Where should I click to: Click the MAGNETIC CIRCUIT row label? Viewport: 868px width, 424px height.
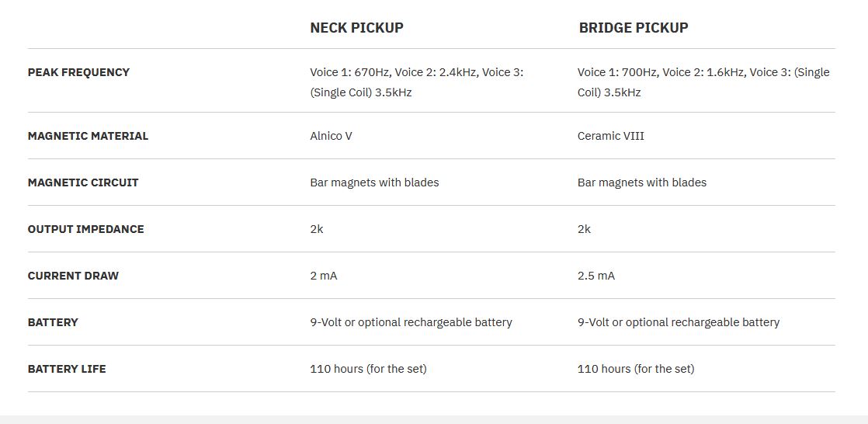(83, 182)
